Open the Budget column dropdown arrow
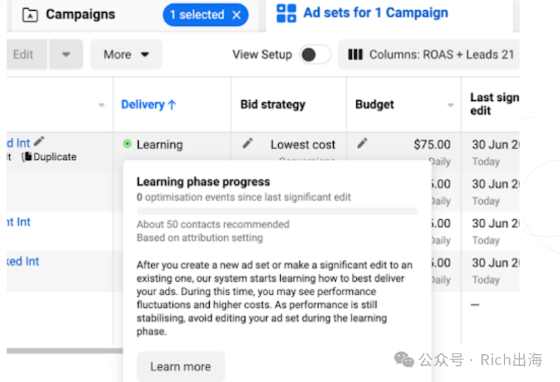Image resolution: width=560 pixels, height=382 pixels. [x=451, y=105]
